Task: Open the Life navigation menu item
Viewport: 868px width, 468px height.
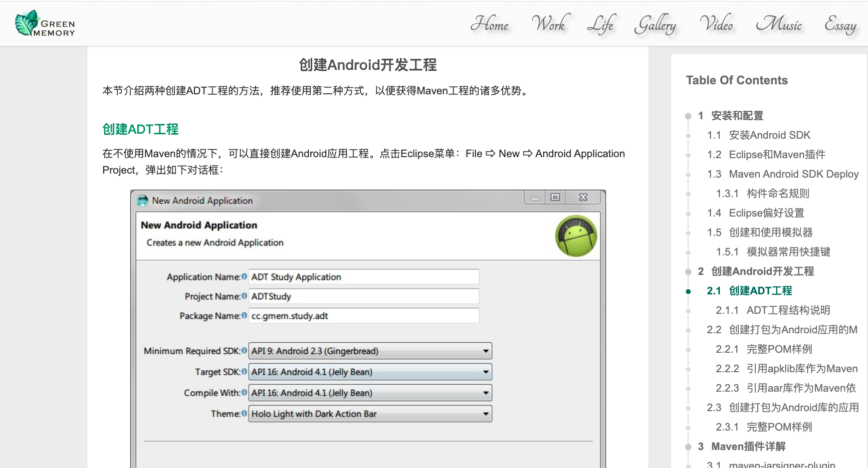Action: [x=601, y=24]
